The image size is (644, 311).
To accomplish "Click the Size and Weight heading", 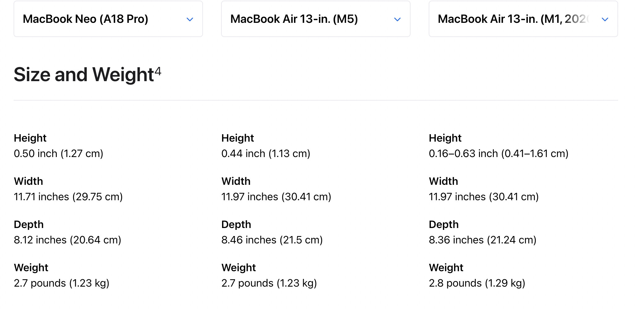I will [x=84, y=75].
